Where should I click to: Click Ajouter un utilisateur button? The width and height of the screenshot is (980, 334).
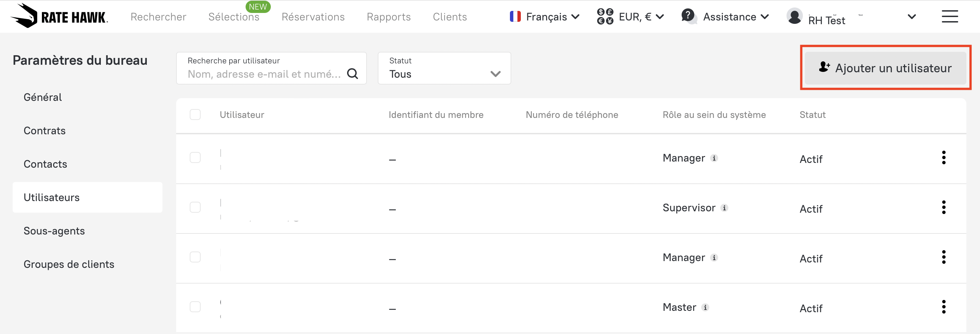[x=885, y=68]
